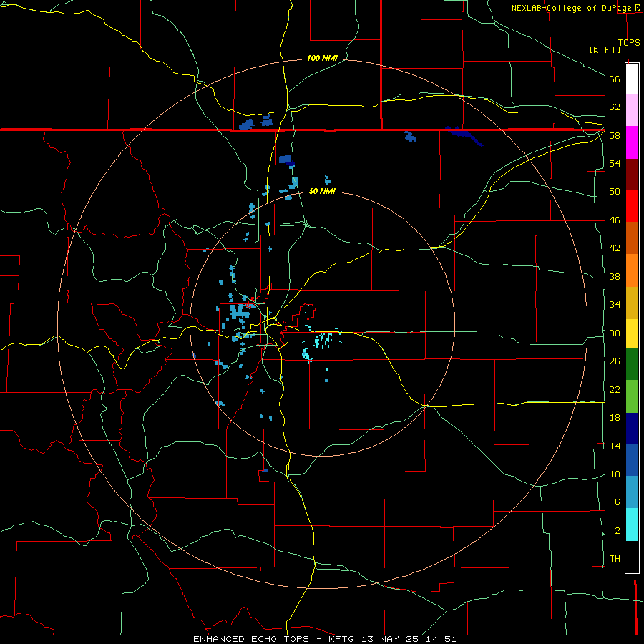This screenshot has width=644, height=644.
Task: Select the 42 legend label
Action: (x=615, y=248)
